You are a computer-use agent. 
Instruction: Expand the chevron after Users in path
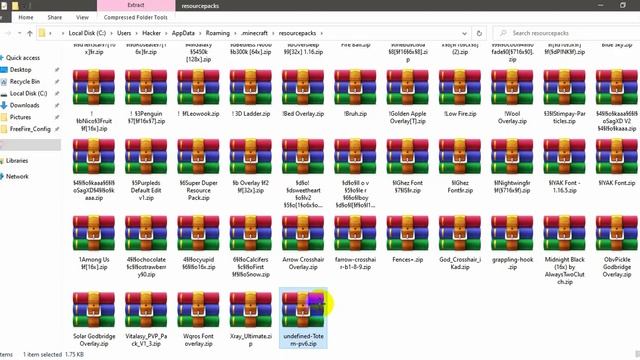coord(136,33)
